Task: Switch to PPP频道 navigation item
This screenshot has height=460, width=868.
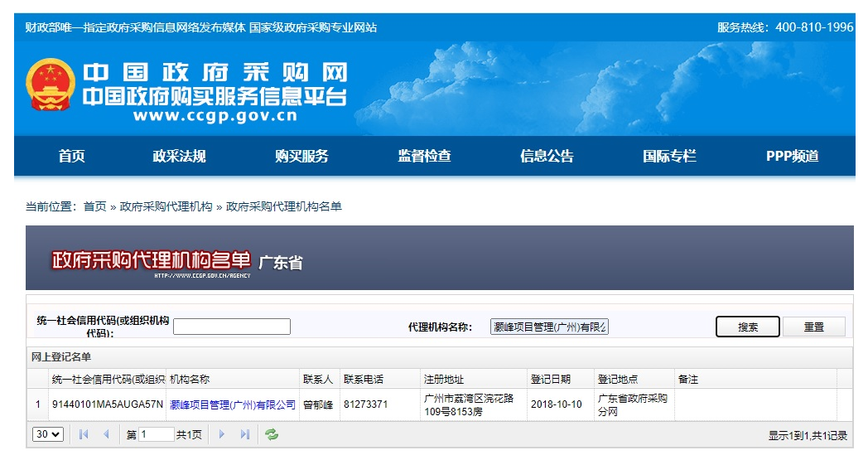Action: (x=792, y=156)
